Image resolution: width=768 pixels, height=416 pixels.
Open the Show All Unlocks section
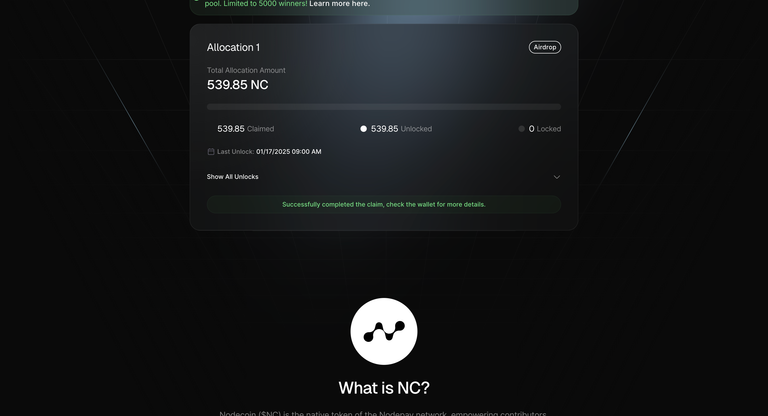[x=232, y=177]
